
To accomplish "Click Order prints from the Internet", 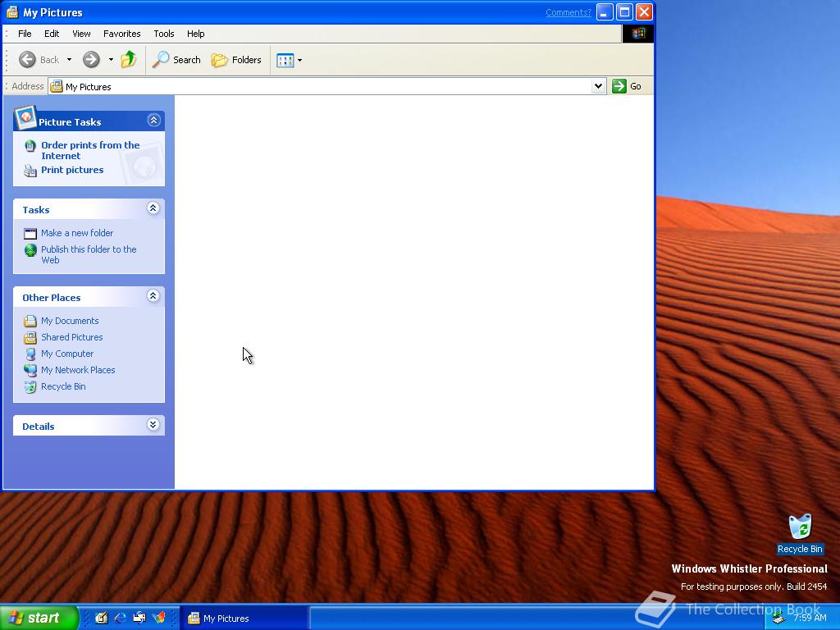I will coord(90,151).
